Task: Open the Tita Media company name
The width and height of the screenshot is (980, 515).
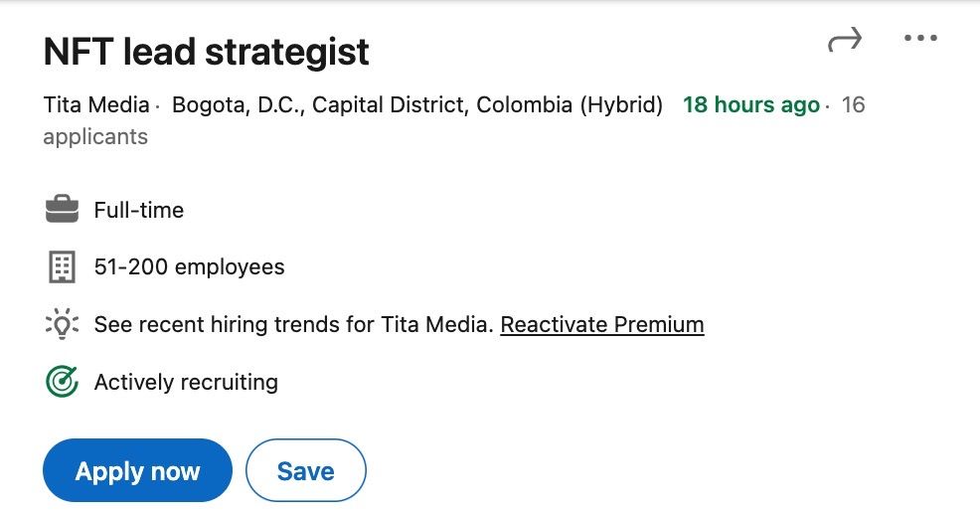Action: click(95, 104)
